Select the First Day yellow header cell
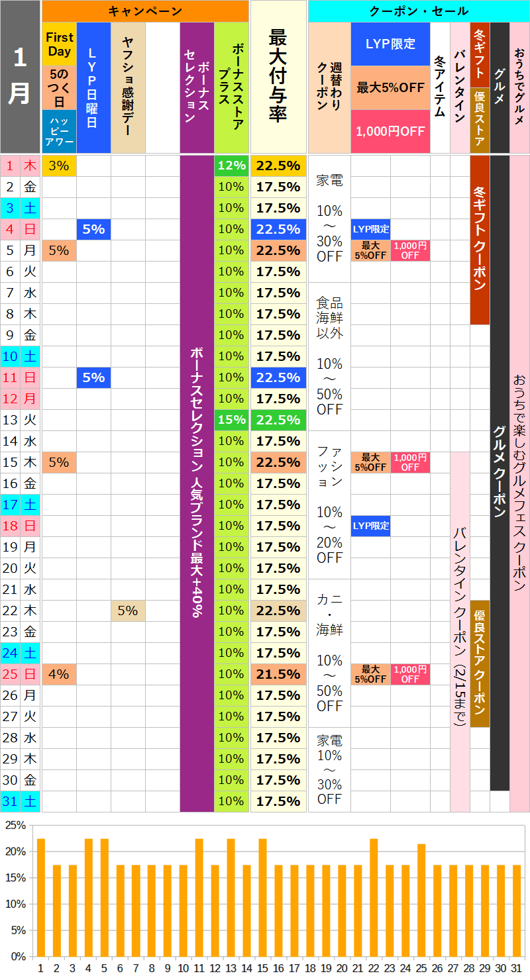The height and width of the screenshot is (980, 530). pyautogui.click(x=59, y=44)
